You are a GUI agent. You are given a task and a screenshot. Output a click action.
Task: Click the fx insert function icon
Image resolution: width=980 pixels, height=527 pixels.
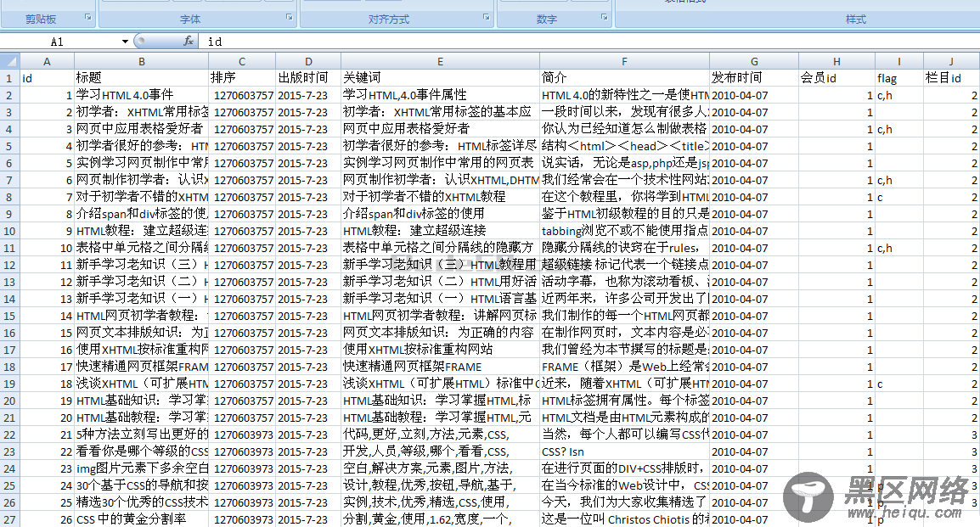pos(189,42)
